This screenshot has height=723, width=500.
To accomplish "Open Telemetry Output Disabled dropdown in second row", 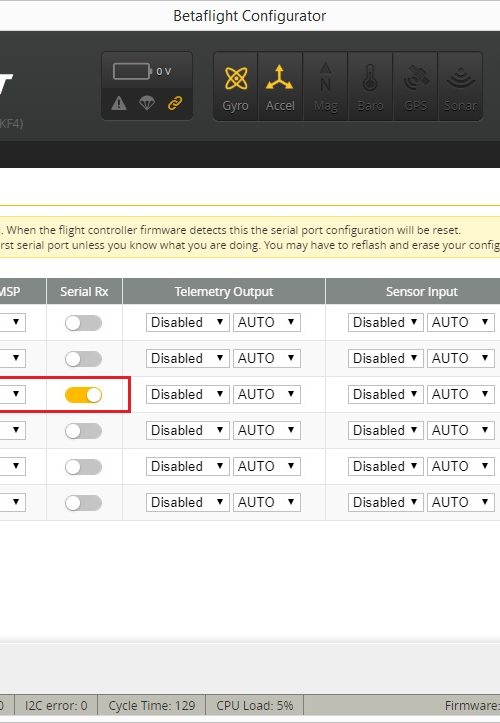I will pyautogui.click(x=187, y=358).
